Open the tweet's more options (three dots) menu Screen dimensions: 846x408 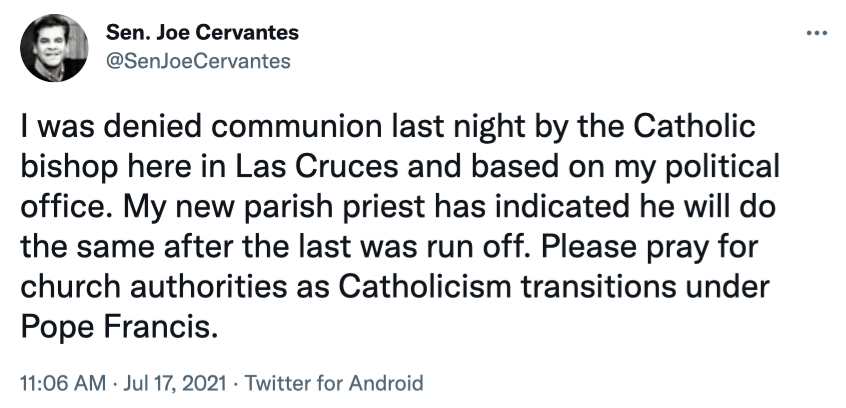[817, 32]
